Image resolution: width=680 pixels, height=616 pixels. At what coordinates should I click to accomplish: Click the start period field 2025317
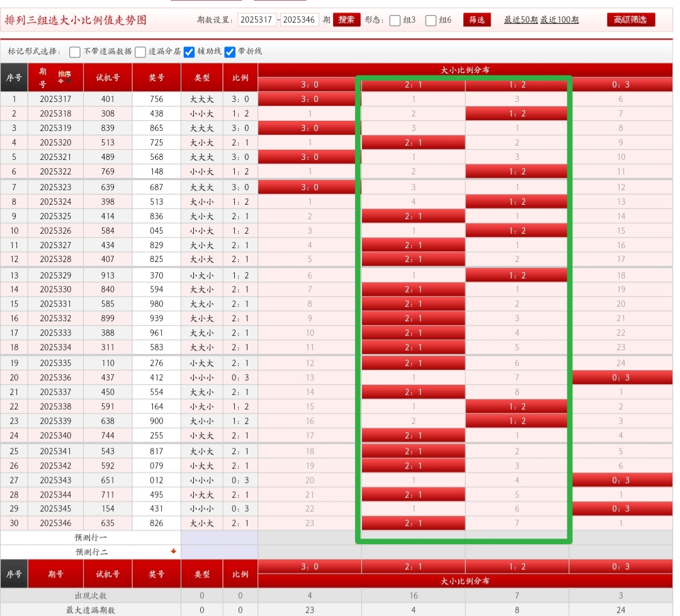click(x=257, y=20)
